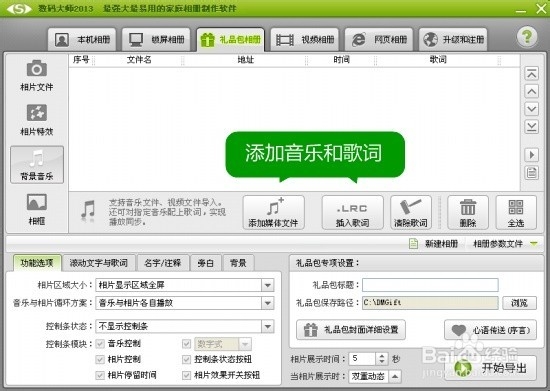Viewport: 550px width, 391px height.
Task: Toggle the 相片控制 checkbox
Action: [x=100, y=359]
